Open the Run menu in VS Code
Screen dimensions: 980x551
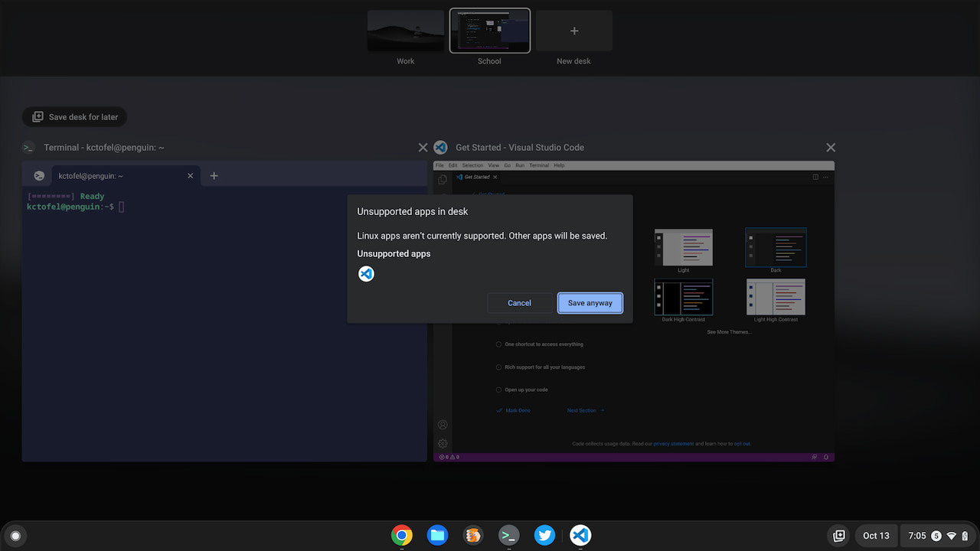tap(520, 165)
